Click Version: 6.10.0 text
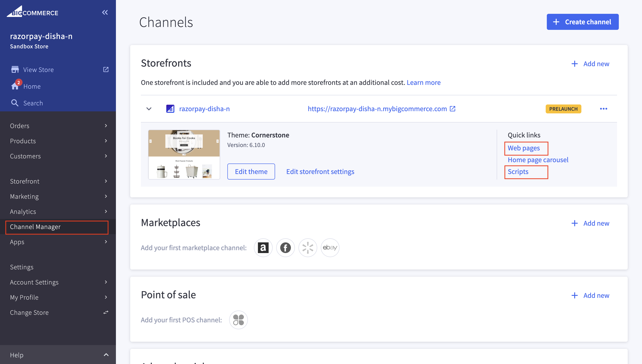The height and width of the screenshot is (364, 642). tap(246, 145)
